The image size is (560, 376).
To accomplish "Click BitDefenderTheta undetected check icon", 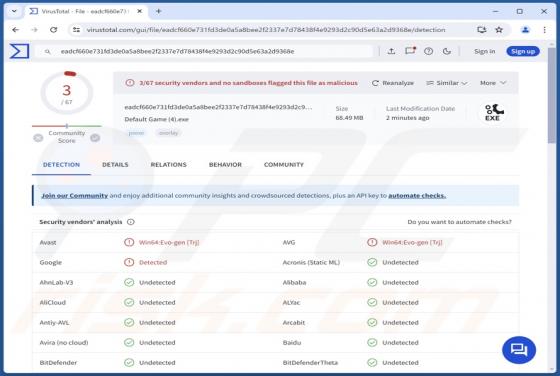I will (x=372, y=362).
